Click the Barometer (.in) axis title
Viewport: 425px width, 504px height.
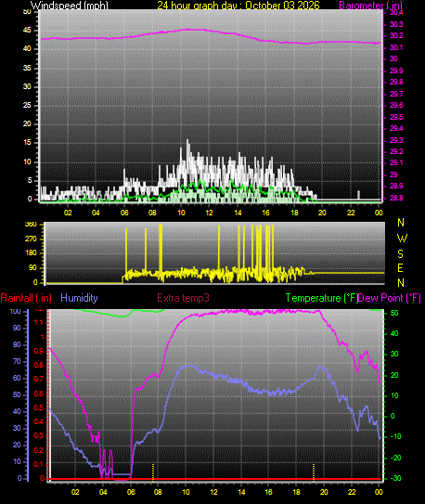[x=370, y=6]
